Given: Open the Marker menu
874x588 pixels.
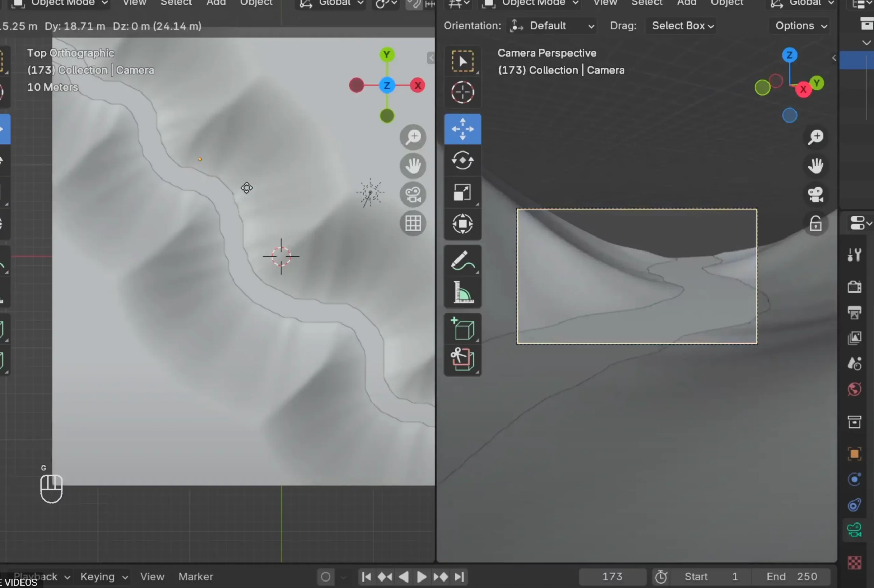Looking at the screenshot, I should 195,576.
